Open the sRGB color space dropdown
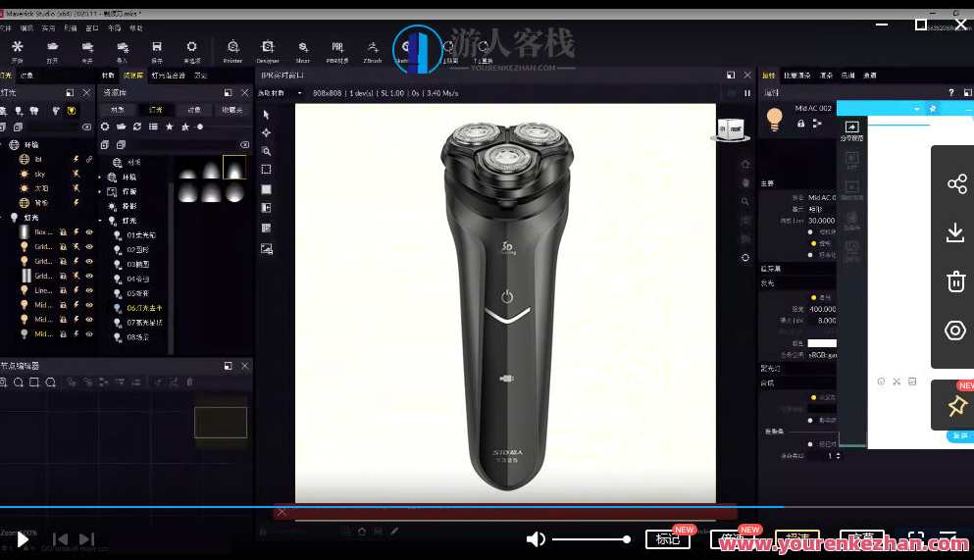Viewport: 974px width, 560px height. (822, 355)
